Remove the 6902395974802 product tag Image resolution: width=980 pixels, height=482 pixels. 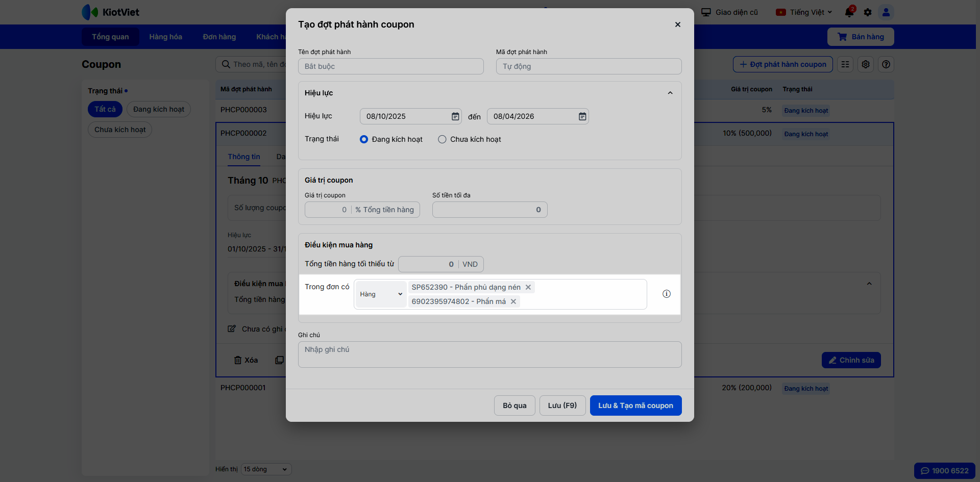click(513, 301)
